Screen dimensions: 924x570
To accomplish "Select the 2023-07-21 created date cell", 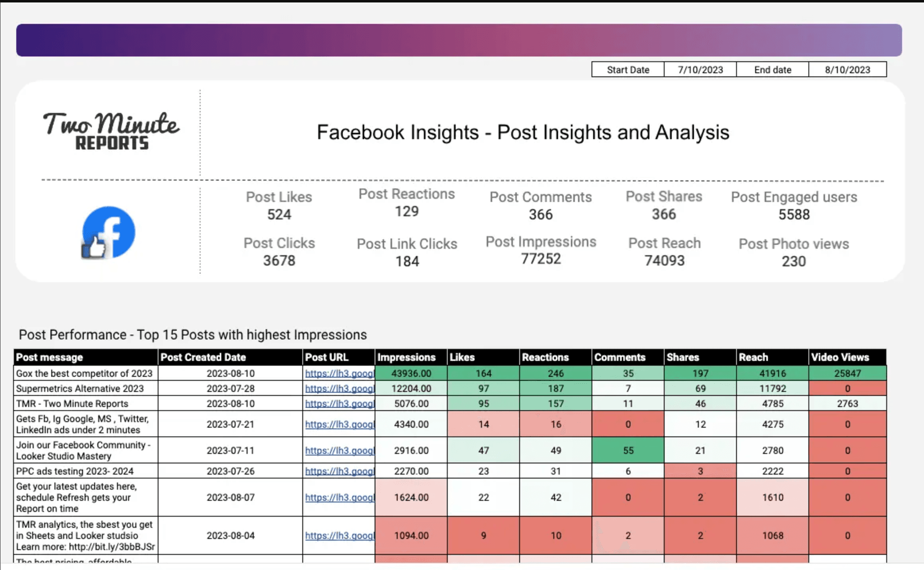I will coord(231,424).
